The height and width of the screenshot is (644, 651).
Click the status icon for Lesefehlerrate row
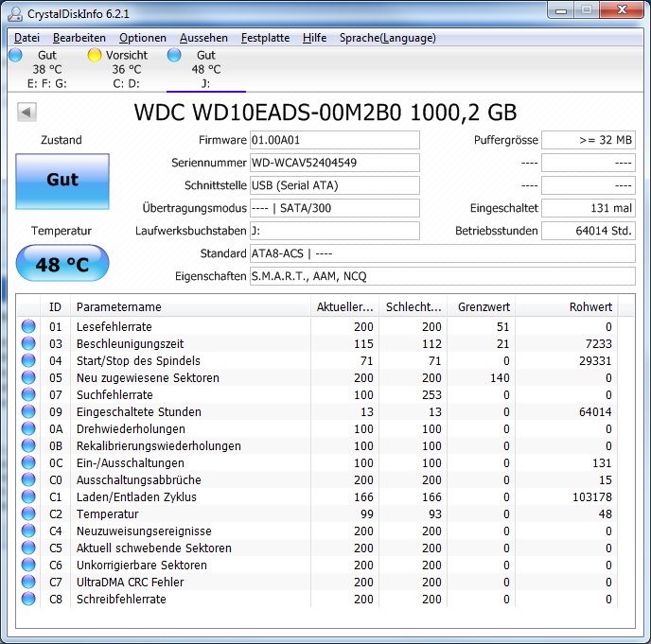tap(28, 326)
